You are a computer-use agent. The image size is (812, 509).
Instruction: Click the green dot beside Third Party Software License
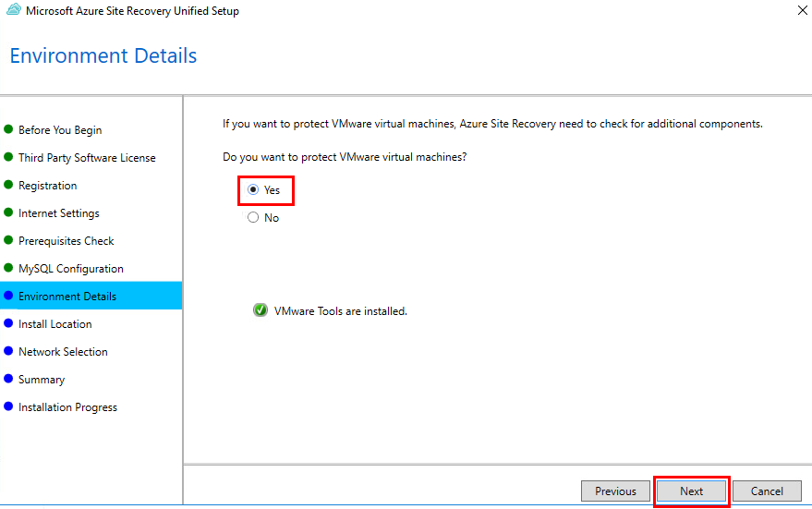point(8,157)
